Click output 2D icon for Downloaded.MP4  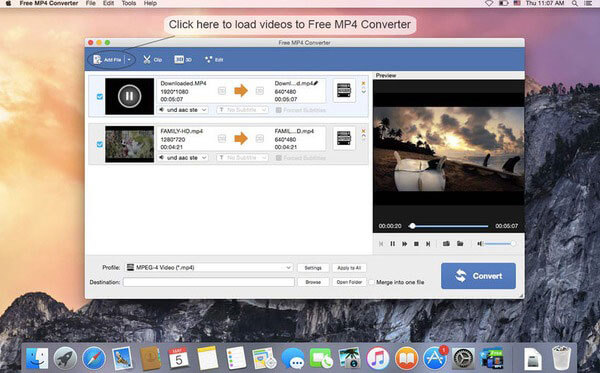click(x=260, y=91)
